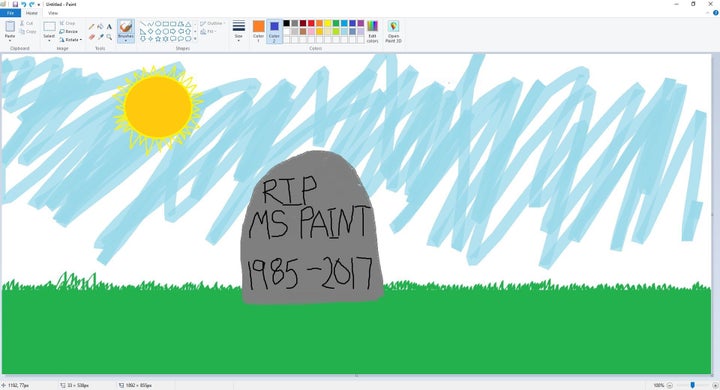This screenshot has width=720, height=390.
Task: Choose the Pentagon shape
Action: point(158,31)
